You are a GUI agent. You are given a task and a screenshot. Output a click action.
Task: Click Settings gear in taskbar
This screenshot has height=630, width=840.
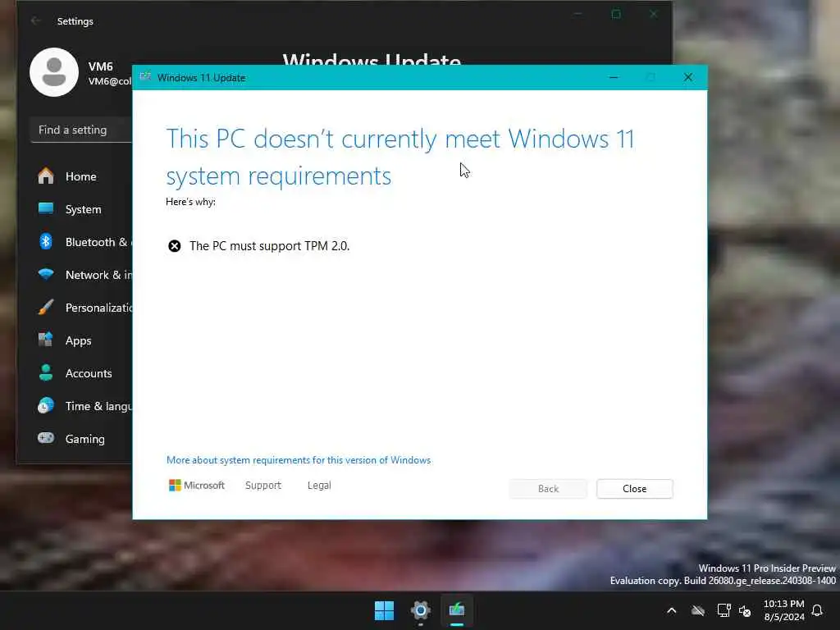[421, 610]
